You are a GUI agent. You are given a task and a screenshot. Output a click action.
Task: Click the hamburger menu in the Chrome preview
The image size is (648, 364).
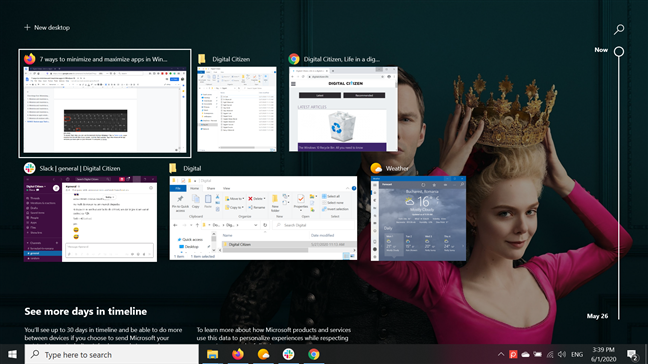293,83
